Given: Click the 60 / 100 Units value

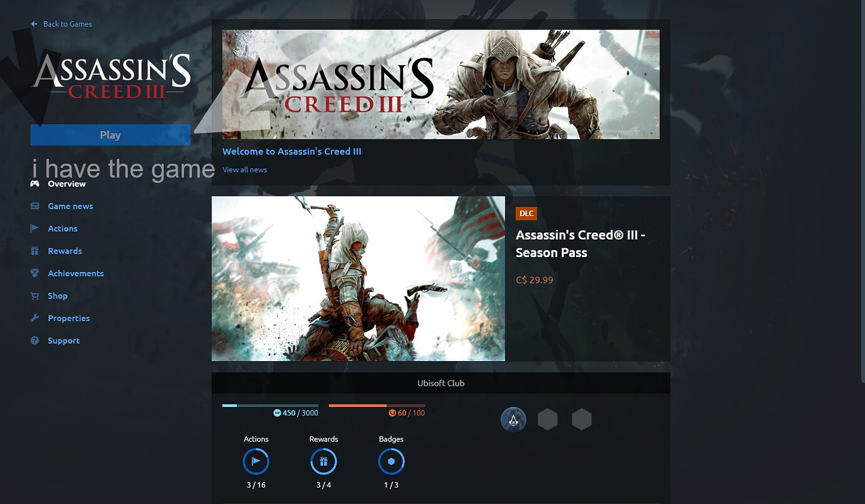Looking at the screenshot, I should (411, 413).
